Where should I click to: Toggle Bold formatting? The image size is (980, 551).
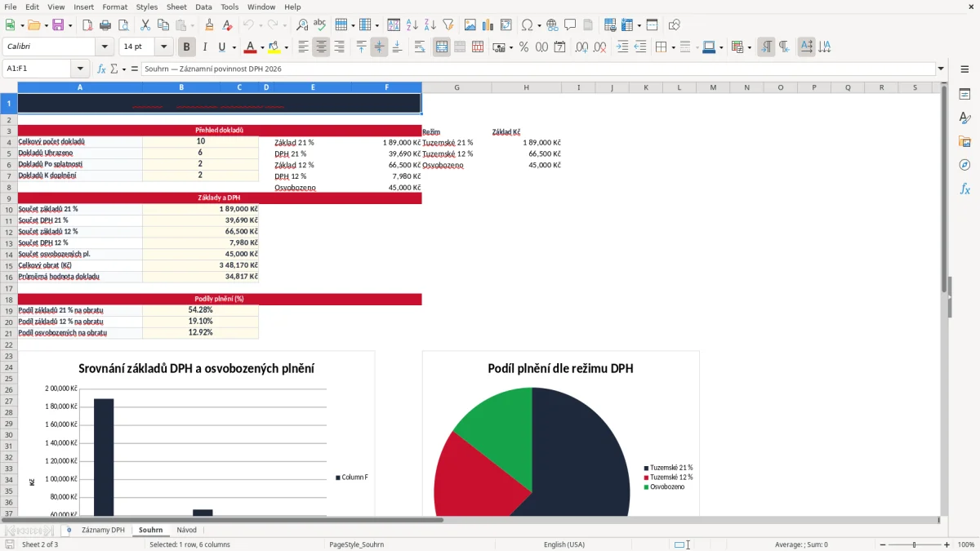click(186, 47)
